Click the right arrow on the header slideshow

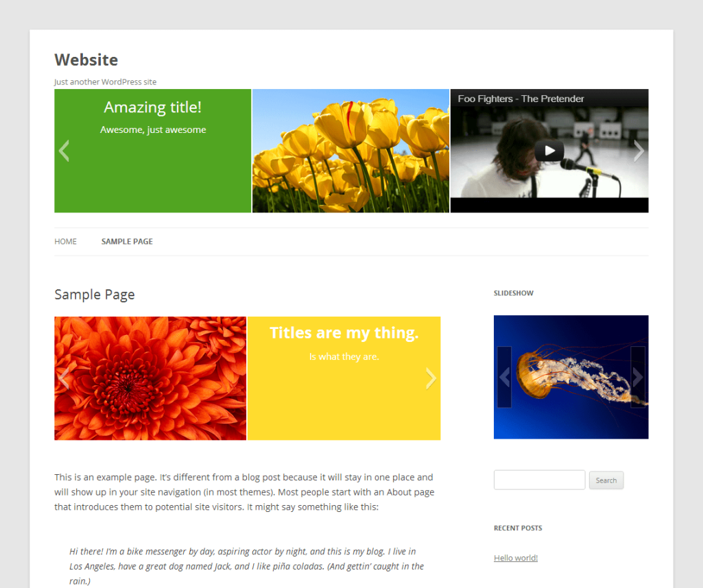[639, 151]
